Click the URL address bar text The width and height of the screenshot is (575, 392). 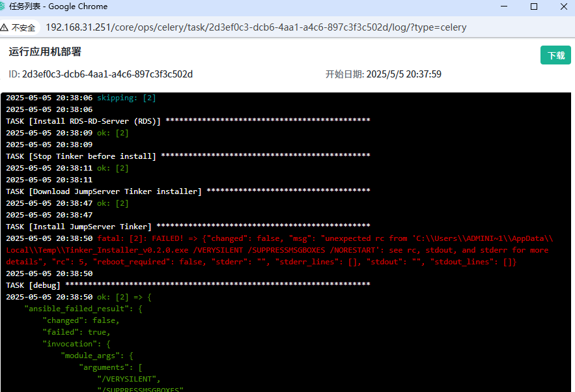(256, 27)
